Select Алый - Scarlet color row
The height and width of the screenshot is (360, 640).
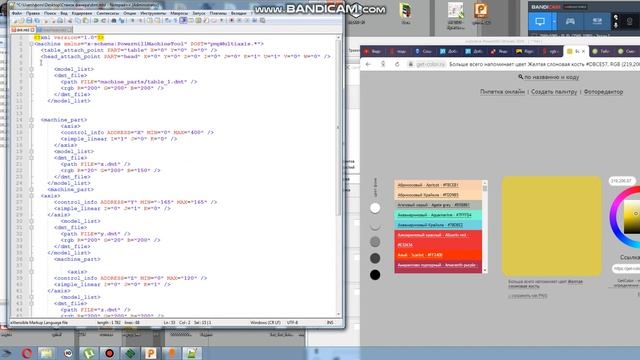[438, 255]
